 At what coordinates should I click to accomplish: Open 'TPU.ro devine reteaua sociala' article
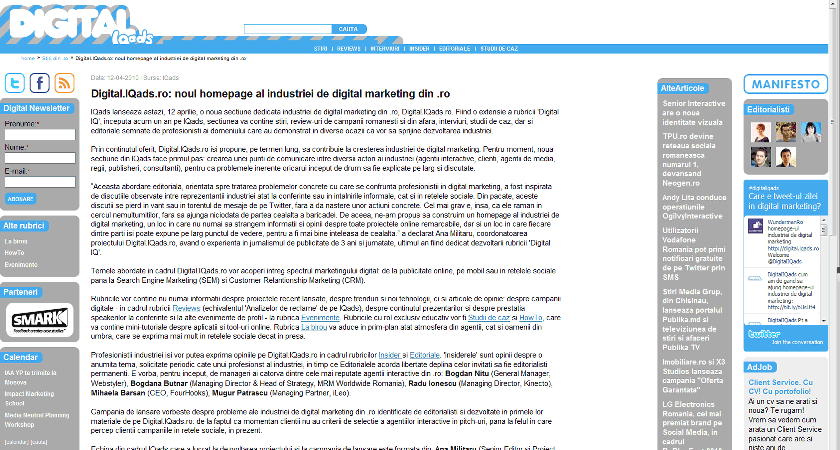click(689, 160)
